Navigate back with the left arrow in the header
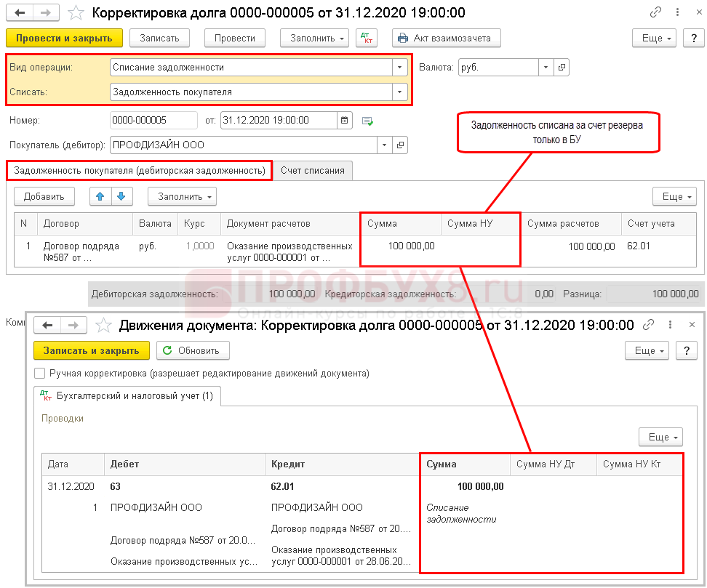The image size is (707, 588). pos(22,13)
